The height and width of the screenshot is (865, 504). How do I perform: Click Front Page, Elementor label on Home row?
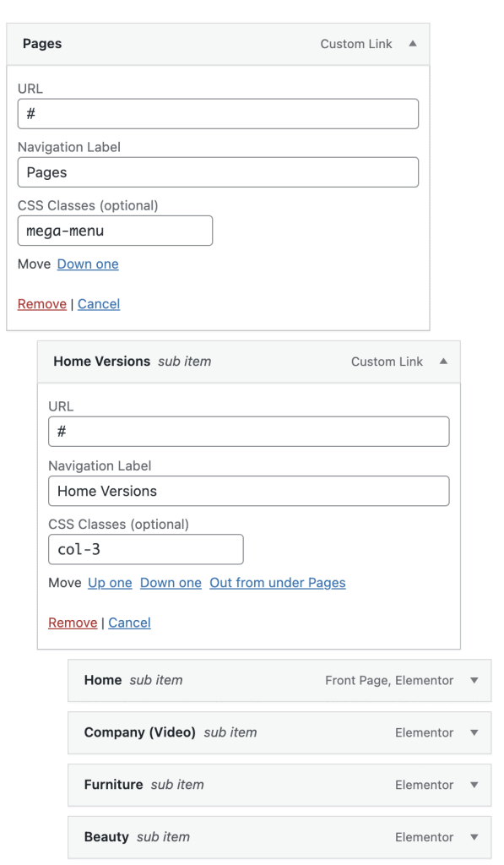pos(389,681)
